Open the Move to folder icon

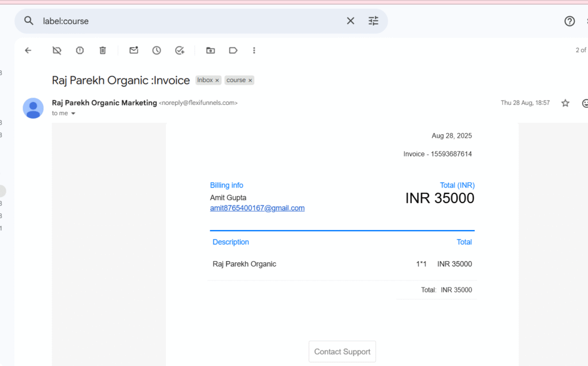(x=211, y=50)
